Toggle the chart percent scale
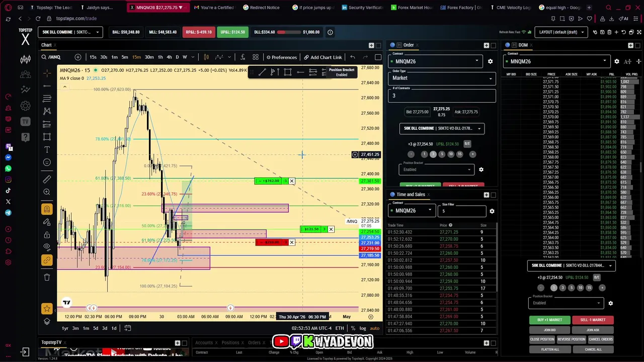 (x=353, y=328)
